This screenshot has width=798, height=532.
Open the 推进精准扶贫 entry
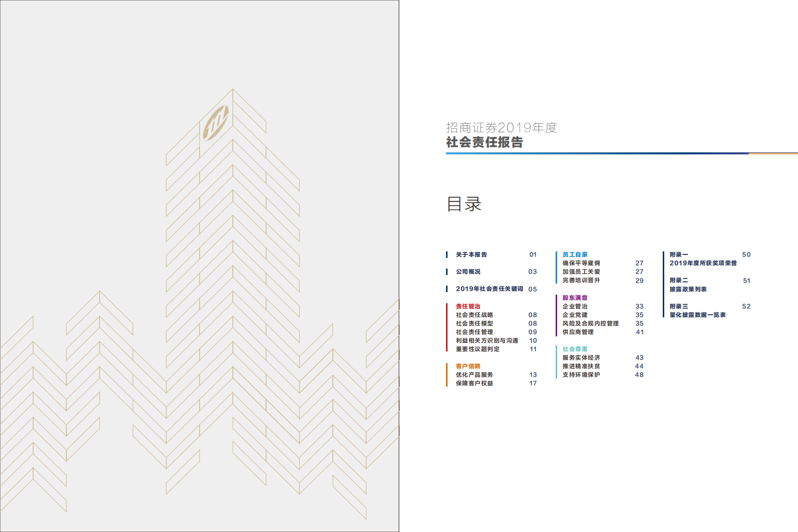point(581,366)
